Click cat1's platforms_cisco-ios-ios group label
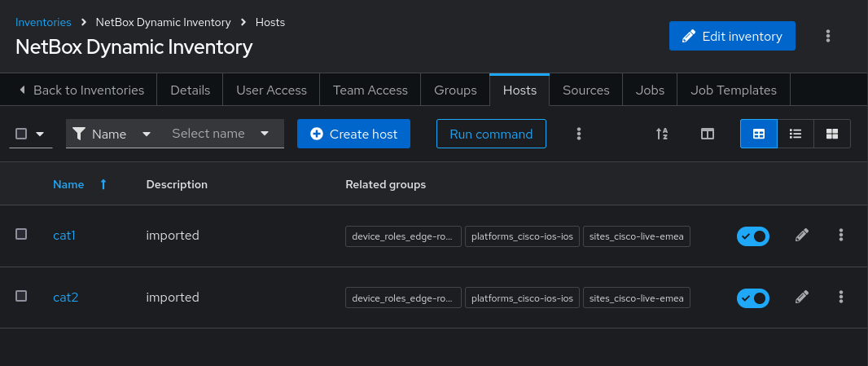This screenshot has height=366, width=868. pos(522,236)
